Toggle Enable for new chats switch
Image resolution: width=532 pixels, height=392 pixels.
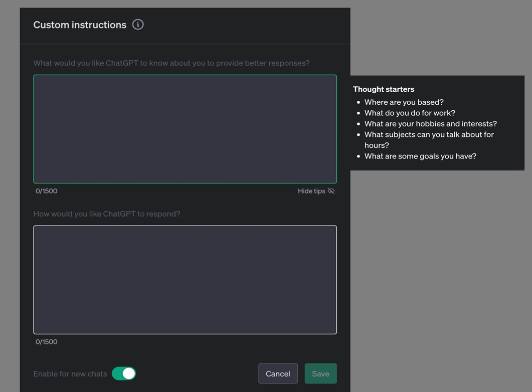click(124, 373)
